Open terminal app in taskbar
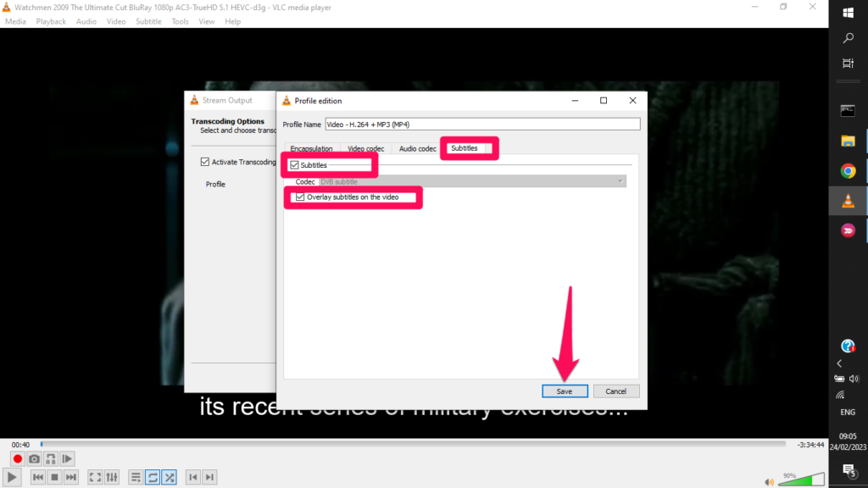 click(x=848, y=111)
